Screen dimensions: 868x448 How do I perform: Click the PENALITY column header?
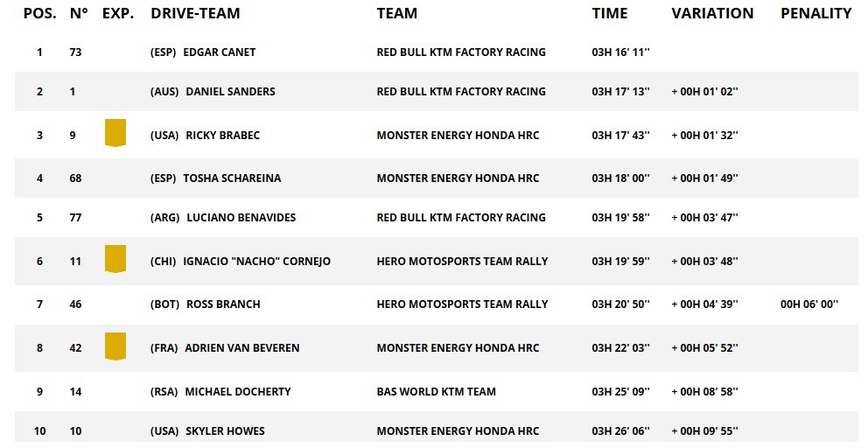(x=815, y=13)
